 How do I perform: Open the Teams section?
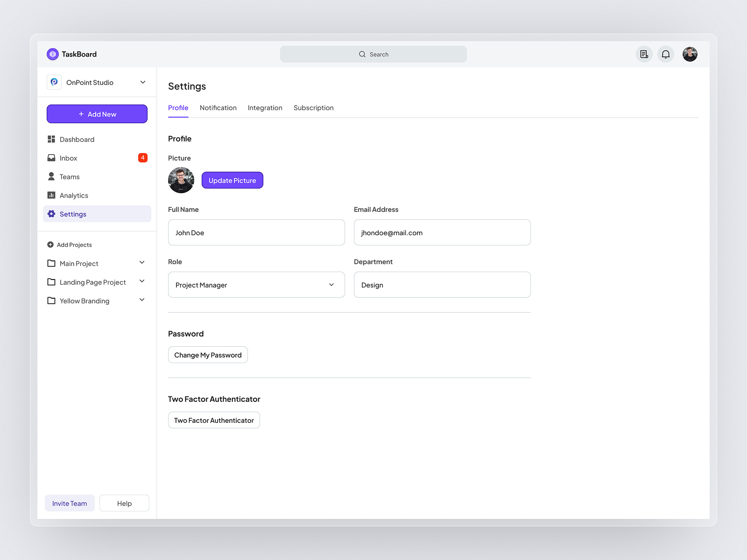tap(69, 176)
